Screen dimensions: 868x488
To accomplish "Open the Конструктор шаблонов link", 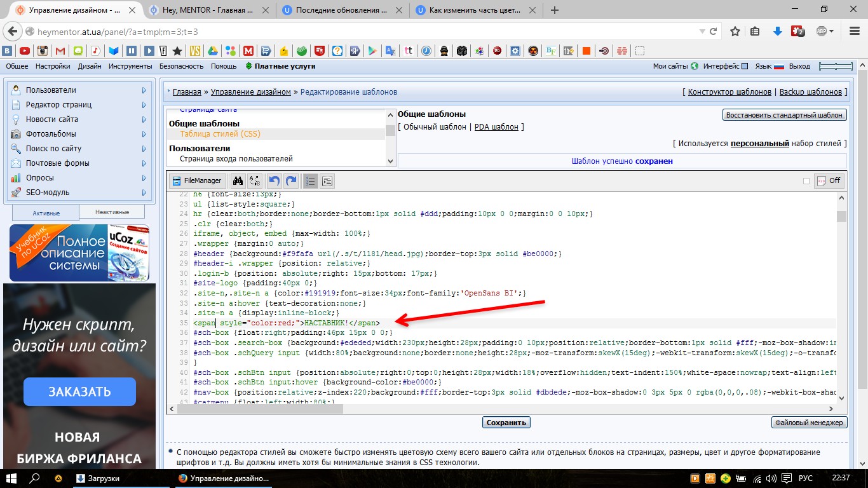I will [x=729, y=92].
